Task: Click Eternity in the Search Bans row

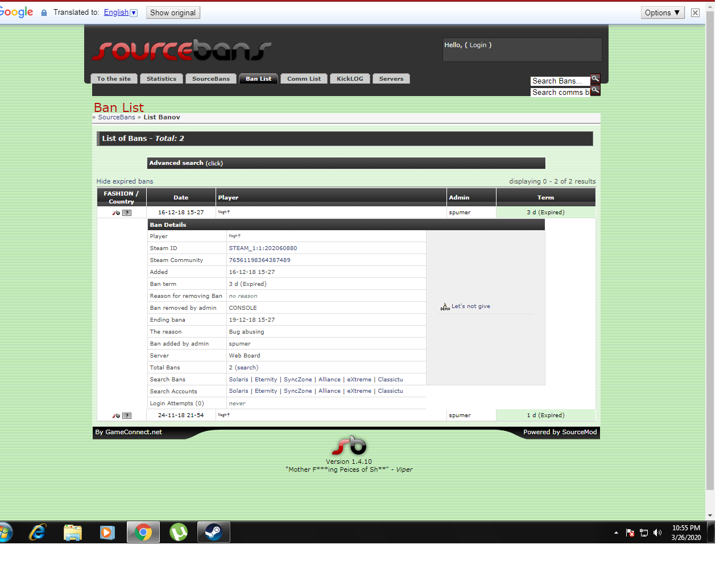Action: point(266,380)
